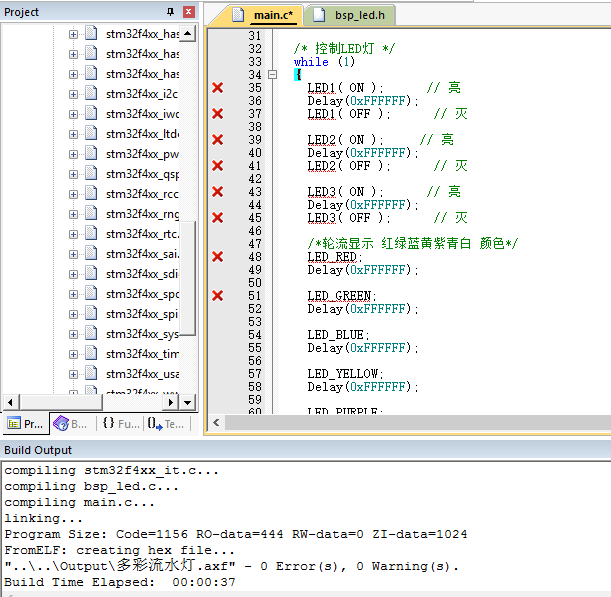
Task: Click the error marker on line 35
Action: tap(217, 88)
